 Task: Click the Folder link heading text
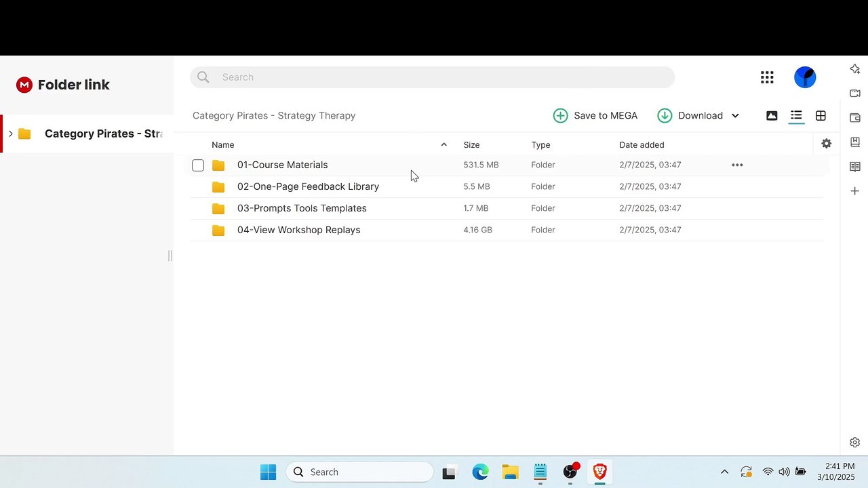pyautogui.click(x=74, y=85)
